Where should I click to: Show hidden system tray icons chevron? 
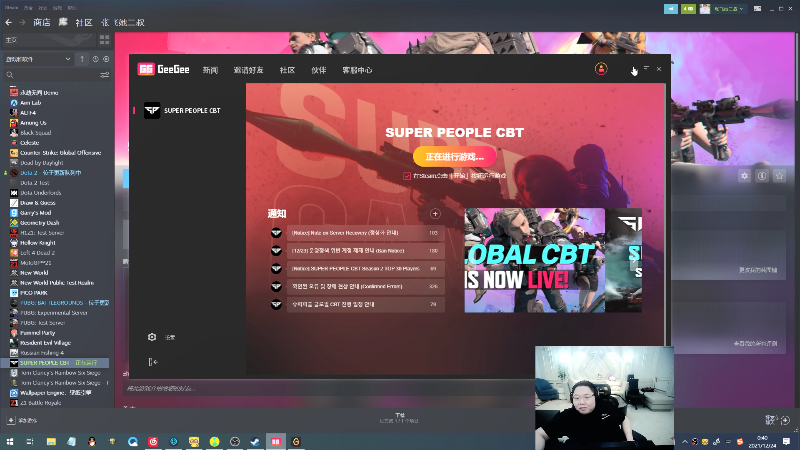pos(684,441)
